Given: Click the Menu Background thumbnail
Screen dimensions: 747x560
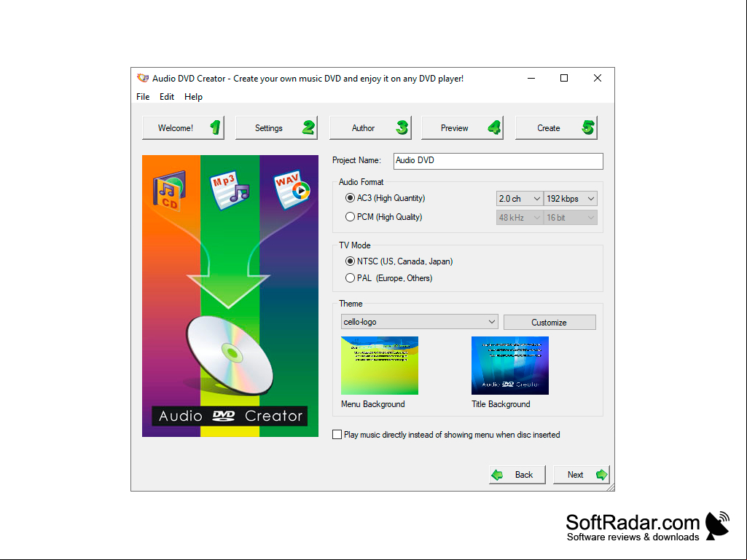Looking at the screenshot, I should coord(380,366).
